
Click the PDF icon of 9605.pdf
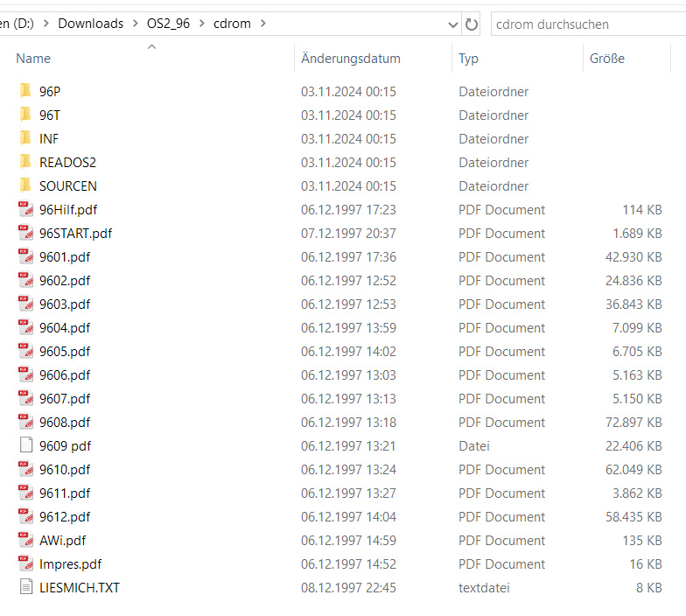pos(26,351)
